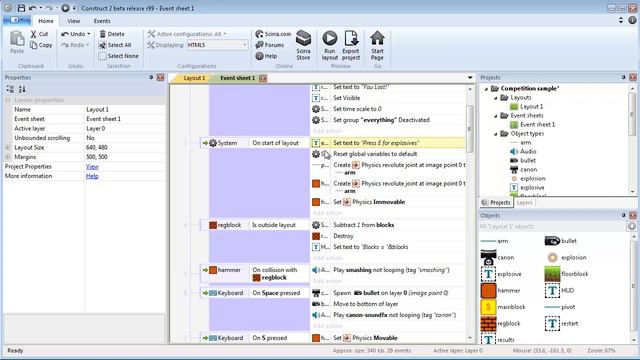Image resolution: width=640 pixels, height=360 pixels.
Task: Switch to the Layout 1 tab
Action: point(193,78)
